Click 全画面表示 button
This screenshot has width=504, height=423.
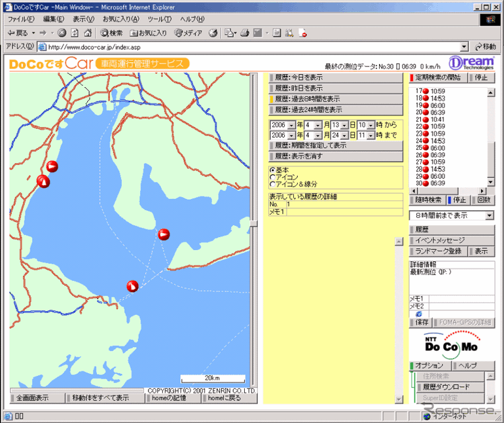tap(37, 398)
